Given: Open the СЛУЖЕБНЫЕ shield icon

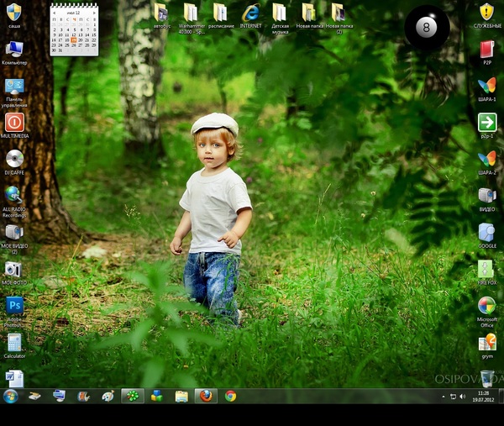Looking at the screenshot, I should [486, 12].
